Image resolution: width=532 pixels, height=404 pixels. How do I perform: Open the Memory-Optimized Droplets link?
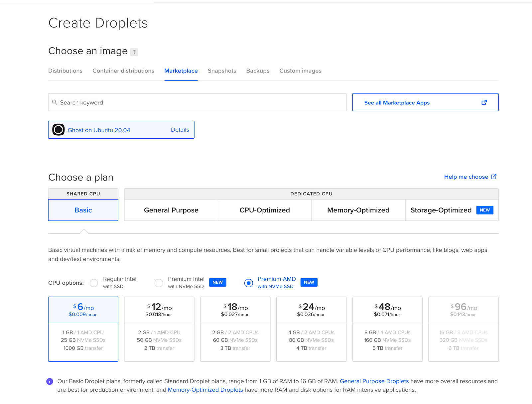[x=205, y=390]
